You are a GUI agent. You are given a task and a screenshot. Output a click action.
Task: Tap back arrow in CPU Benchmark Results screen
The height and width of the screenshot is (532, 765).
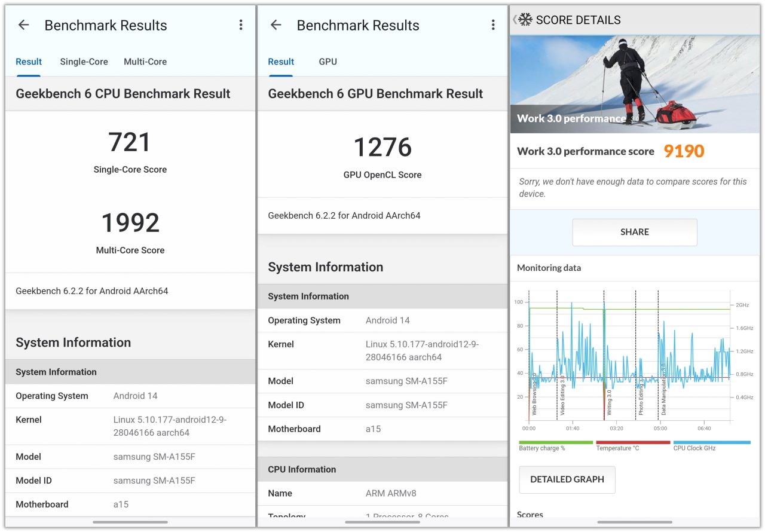point(23,25)
